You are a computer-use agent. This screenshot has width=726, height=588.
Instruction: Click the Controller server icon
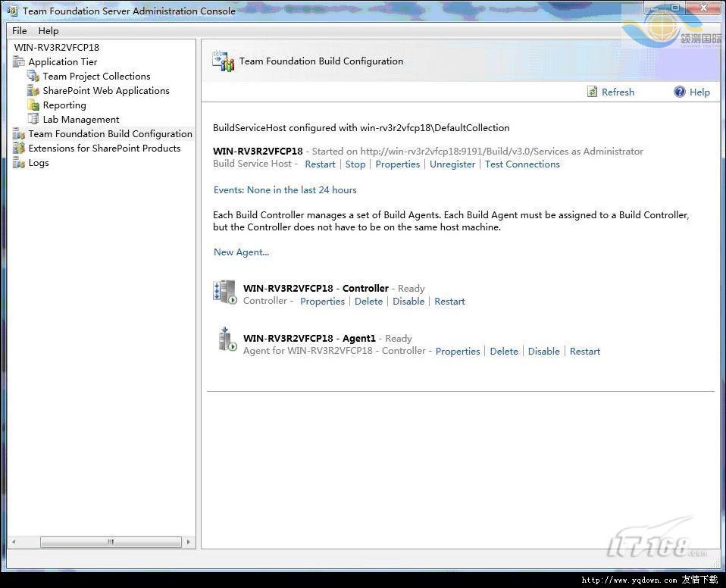226,292
